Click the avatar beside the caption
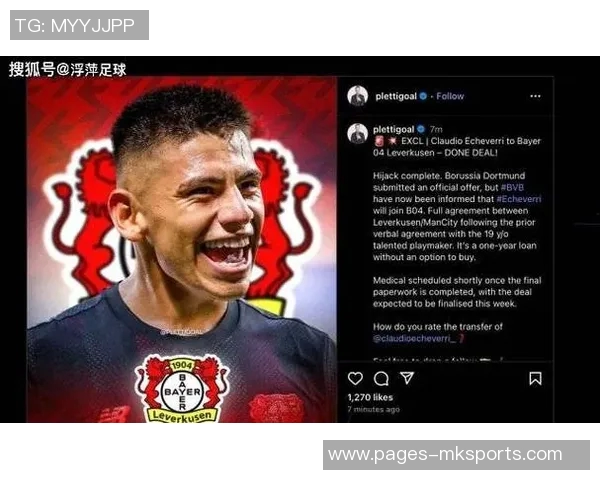This screenshot has width=600, height=480. [358, 134]
